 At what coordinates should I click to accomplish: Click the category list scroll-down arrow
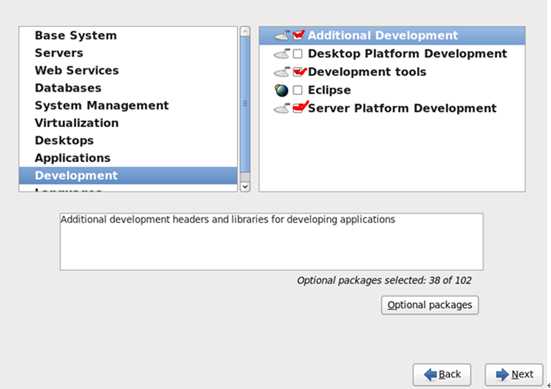pos(245,187)
